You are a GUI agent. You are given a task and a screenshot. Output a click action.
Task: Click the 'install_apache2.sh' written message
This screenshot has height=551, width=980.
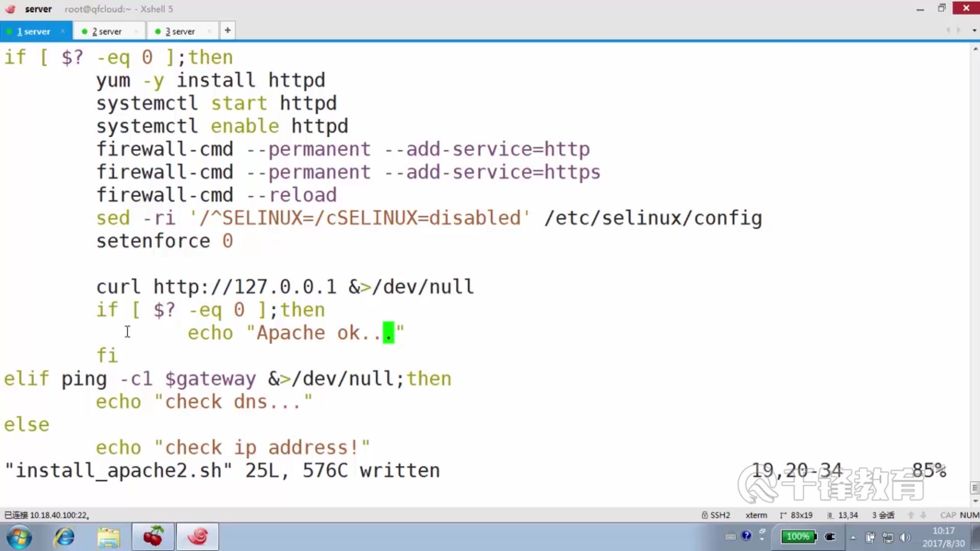(x=223, y=471)
